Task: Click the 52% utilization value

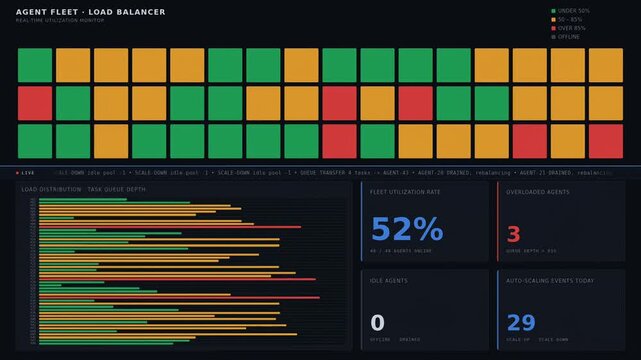Action: [x=407, y=229]
